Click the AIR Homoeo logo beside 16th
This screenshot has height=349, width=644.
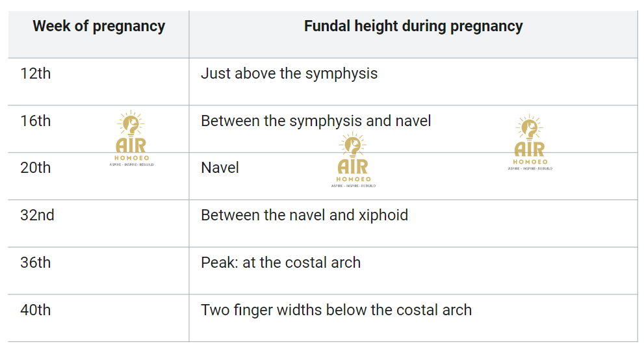click(131, 138)
